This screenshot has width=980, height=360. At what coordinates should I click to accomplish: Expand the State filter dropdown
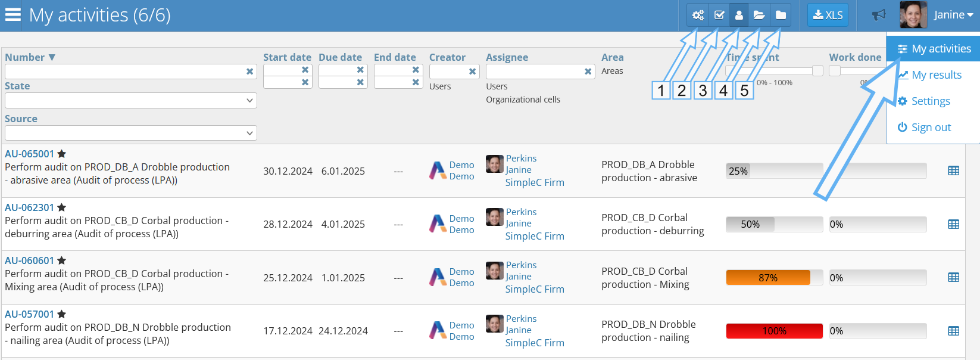130,101
